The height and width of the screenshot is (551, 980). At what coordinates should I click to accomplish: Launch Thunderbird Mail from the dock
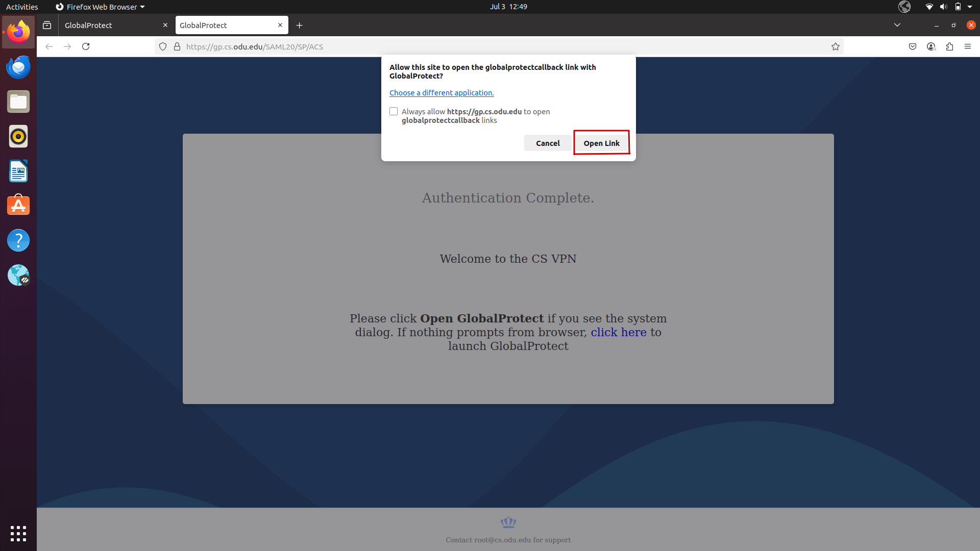pos(18,67)
